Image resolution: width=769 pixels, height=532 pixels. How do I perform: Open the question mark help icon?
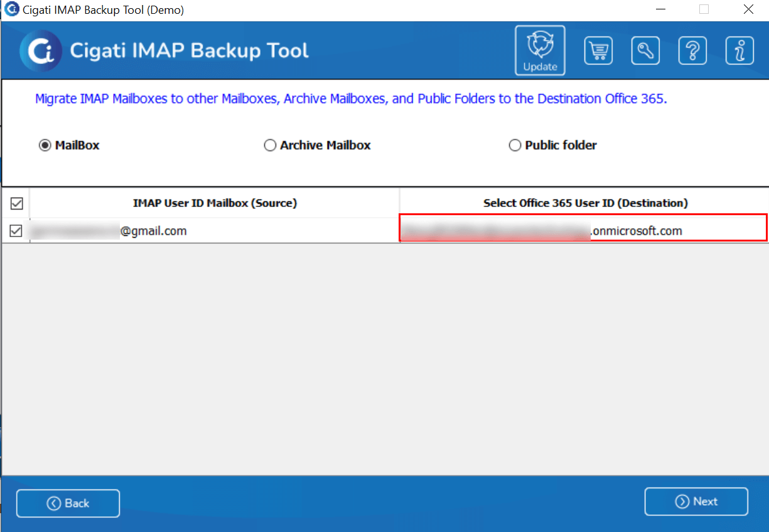(x=692, y=51)
